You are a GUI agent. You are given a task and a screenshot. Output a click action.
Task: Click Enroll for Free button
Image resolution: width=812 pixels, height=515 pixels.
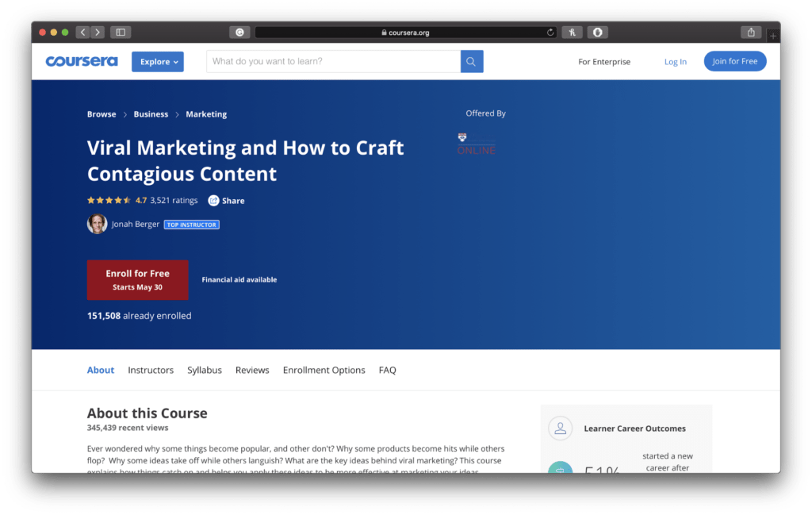tap(138, 280)
